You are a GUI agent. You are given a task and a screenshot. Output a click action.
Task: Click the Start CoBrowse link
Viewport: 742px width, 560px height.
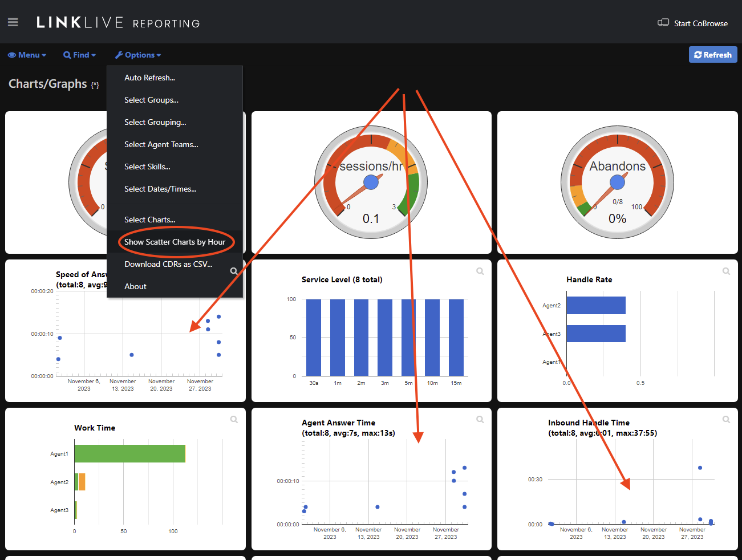click(700, 23)
